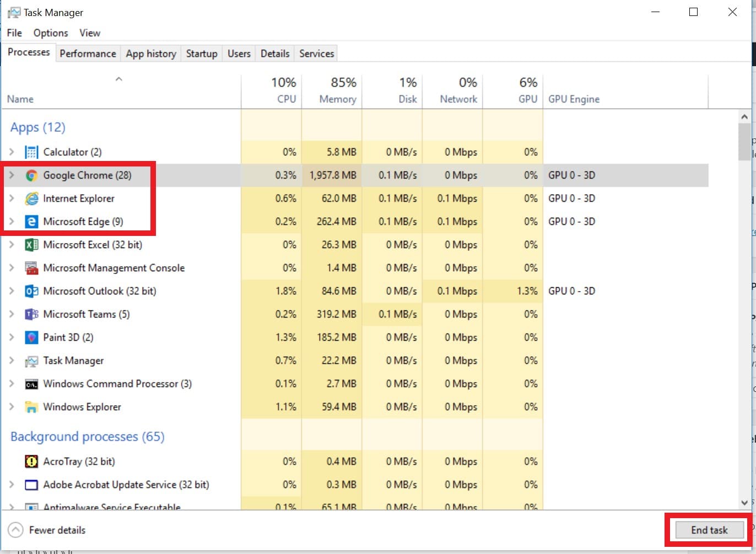Open the File menu
Screen dimensions: 756x554
pyautogui.click(x=14, y=33)
